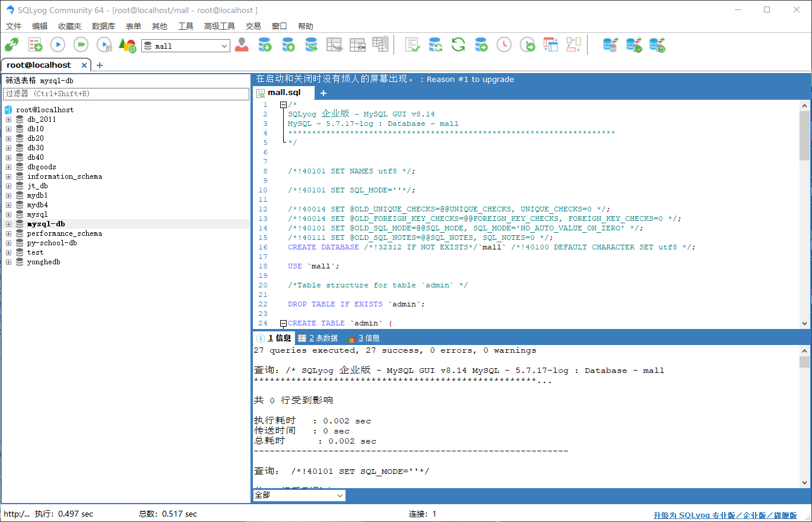Click the clock icon with green arrow
This screenshot has height=522, width=812.
527,45
